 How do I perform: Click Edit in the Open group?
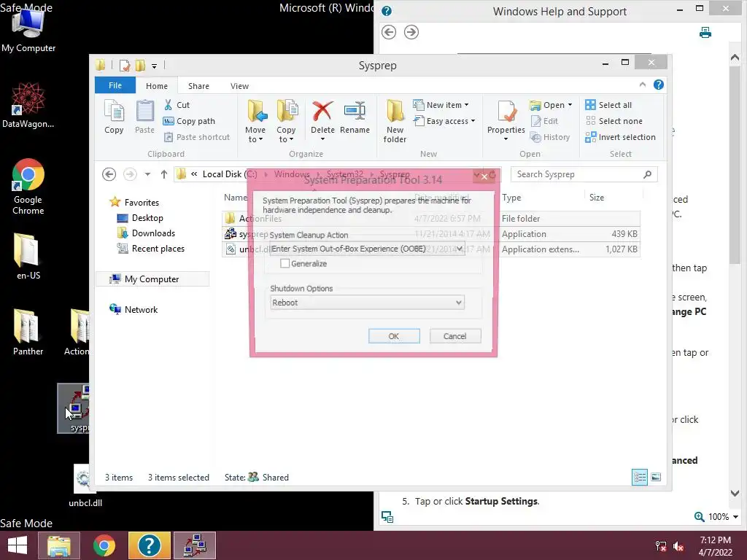coord(544,121)
